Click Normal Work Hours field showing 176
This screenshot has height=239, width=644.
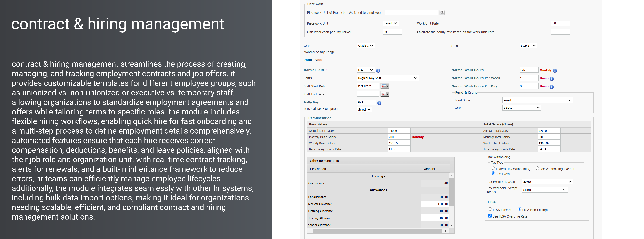(529, 70)
